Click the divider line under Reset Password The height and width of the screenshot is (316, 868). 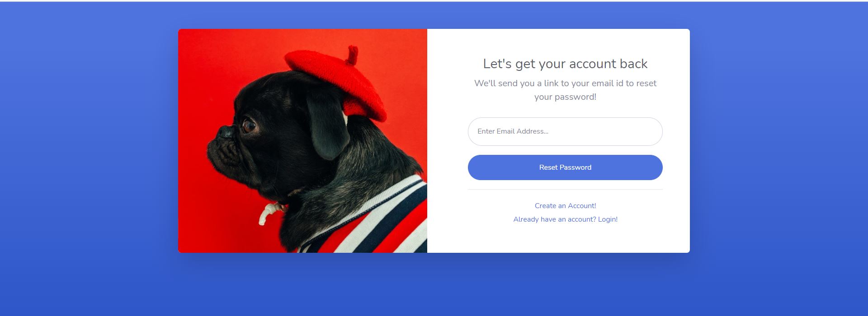(565, 190)
